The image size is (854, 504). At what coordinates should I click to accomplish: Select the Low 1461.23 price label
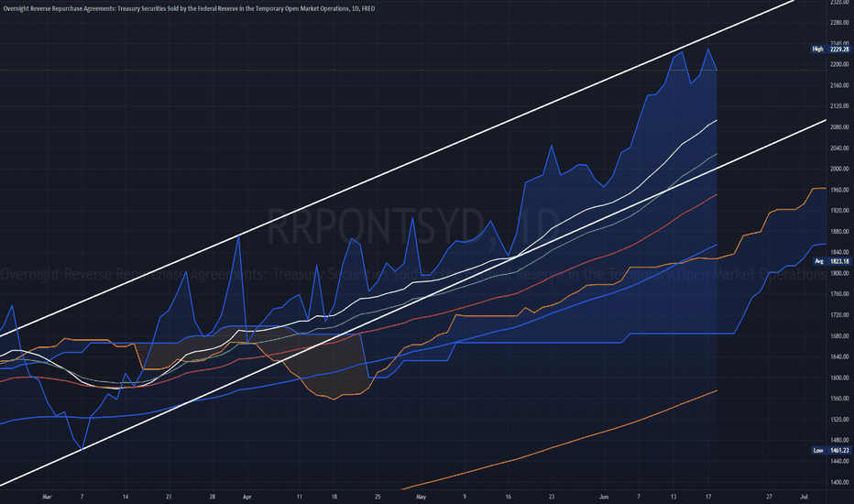click(x=831, y=451)
